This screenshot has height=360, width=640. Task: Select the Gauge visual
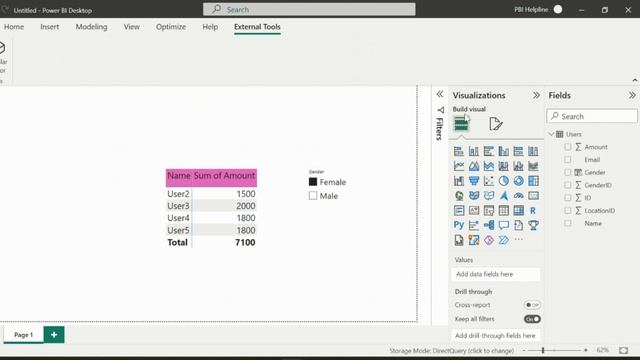[518, 196]
